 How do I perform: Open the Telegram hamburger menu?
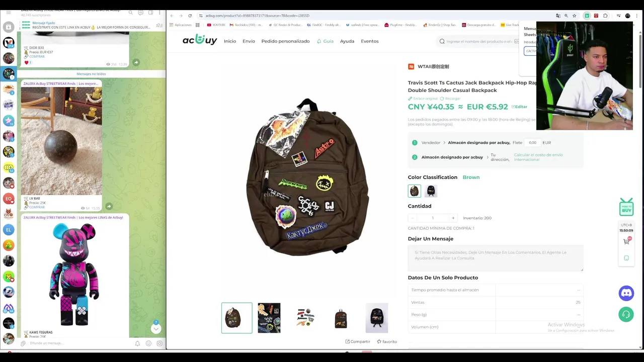8,13
